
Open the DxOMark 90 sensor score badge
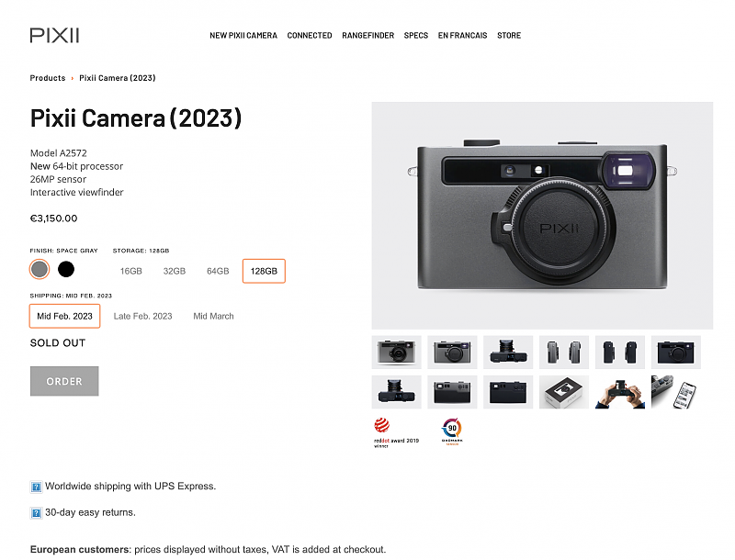(x=452, y=431)
